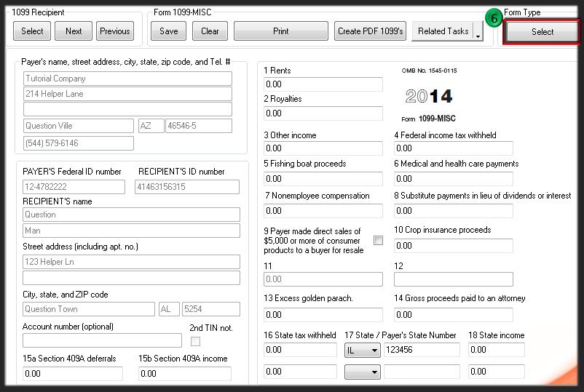Click the 2 Royalties amount field
The width and height of the screenshot is (584, 392).
[x=323, y=113]
